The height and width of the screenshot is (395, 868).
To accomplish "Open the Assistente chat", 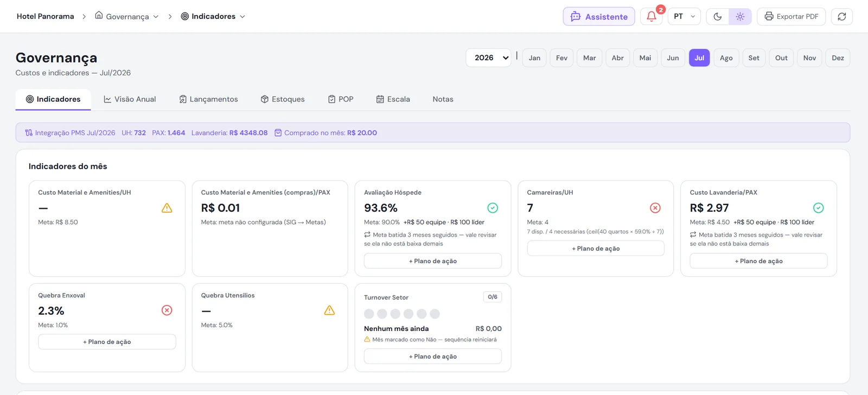I will pyautogui.click(x=599, y=16).
